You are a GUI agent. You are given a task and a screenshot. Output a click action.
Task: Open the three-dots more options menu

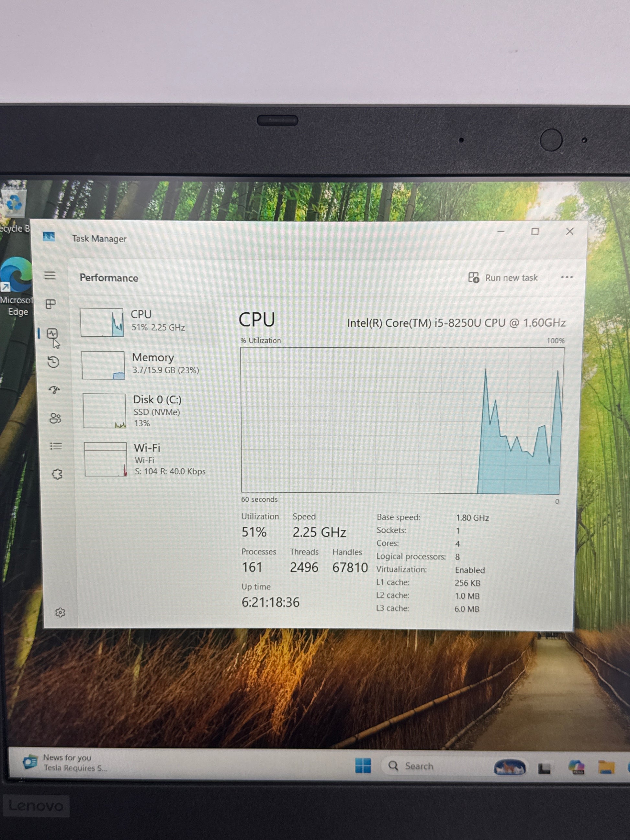coord(567,277)
